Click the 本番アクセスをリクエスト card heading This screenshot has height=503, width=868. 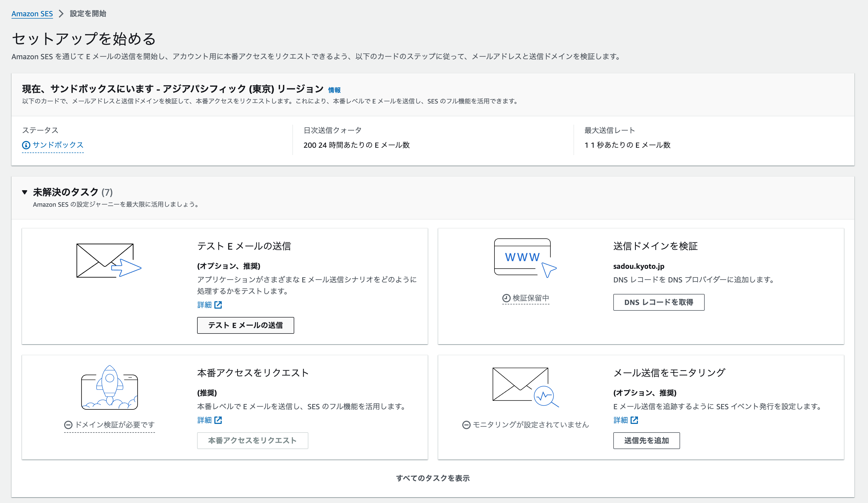(x=253, y=373)
